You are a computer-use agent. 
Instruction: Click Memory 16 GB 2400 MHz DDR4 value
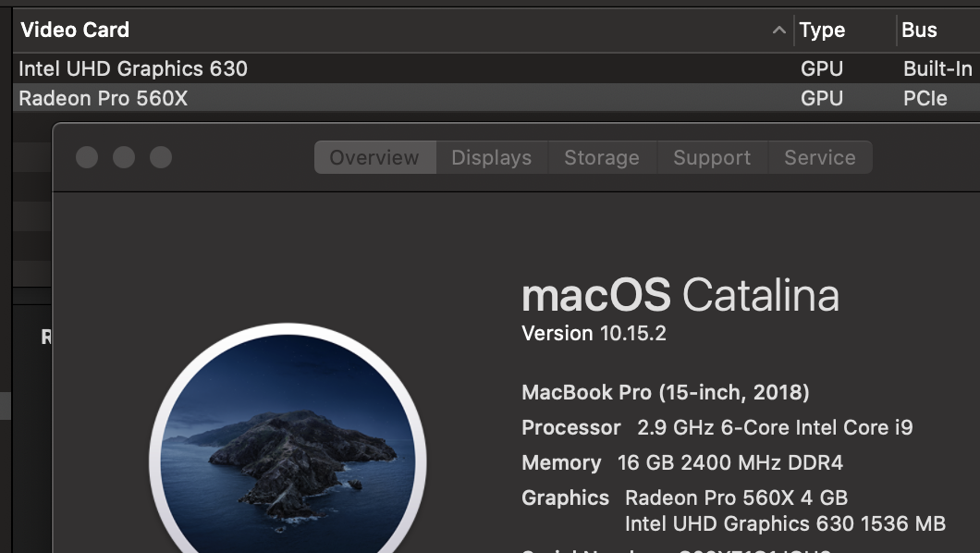click(x=730, y=462)
